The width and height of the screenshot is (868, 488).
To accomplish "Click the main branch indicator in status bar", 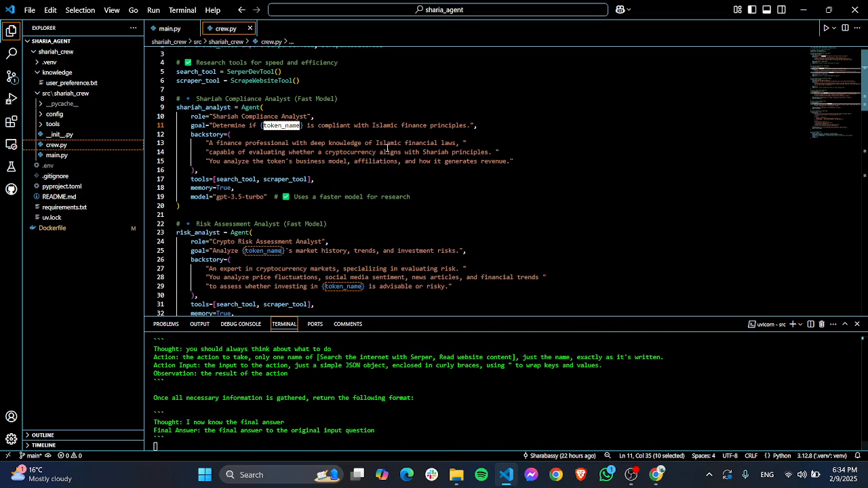I will tap(31, 455).
